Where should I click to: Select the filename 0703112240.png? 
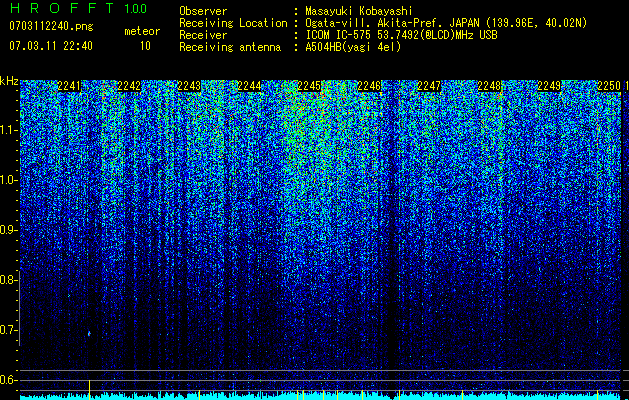point(51,26)
